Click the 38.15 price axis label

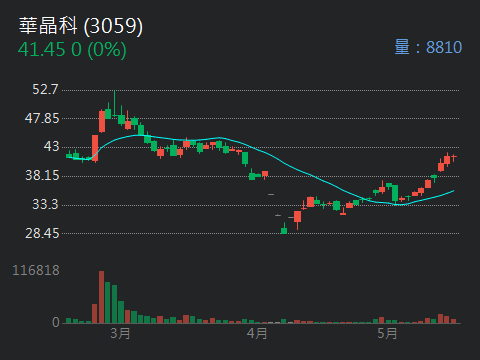pyautogui.click(x=42, y=176)
